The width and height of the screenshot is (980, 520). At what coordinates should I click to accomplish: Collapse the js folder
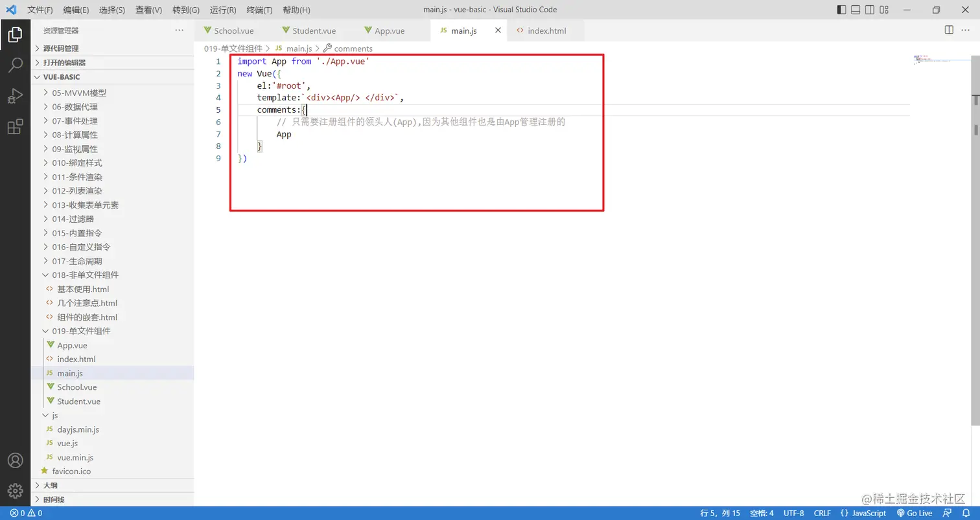click(112, 415)
